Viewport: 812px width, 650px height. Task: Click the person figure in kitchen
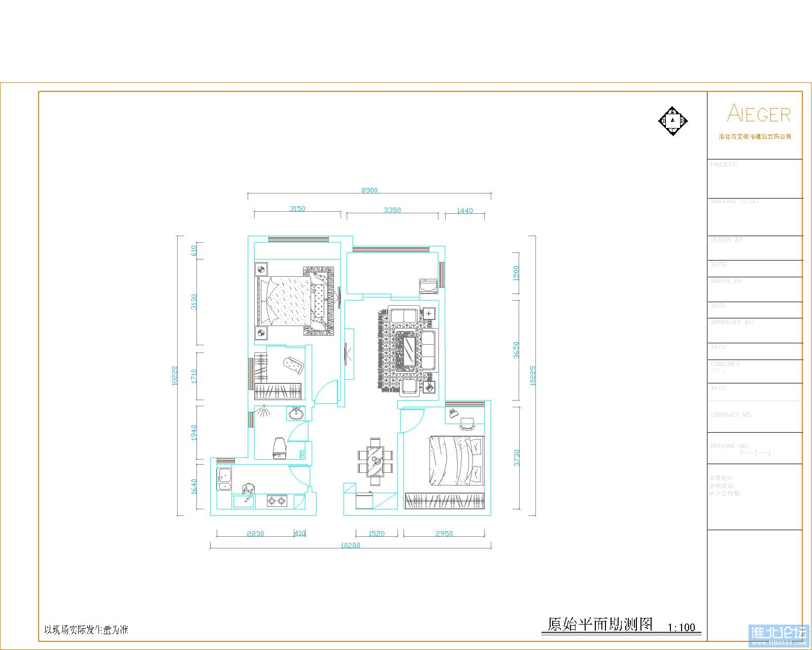coord(248,492)
